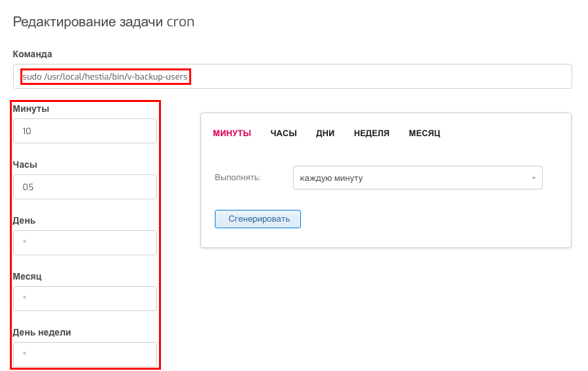Viewport: 588px width, 371px height.
Task: Click the dropdown arrow beside 'каждую минуту'
Action: [x=533, y=178]
